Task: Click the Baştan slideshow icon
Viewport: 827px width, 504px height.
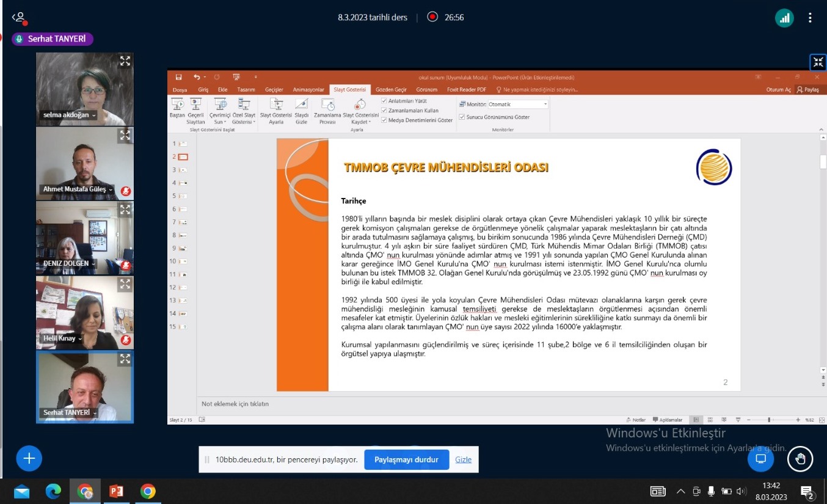Action: click(x=177, y=105)
